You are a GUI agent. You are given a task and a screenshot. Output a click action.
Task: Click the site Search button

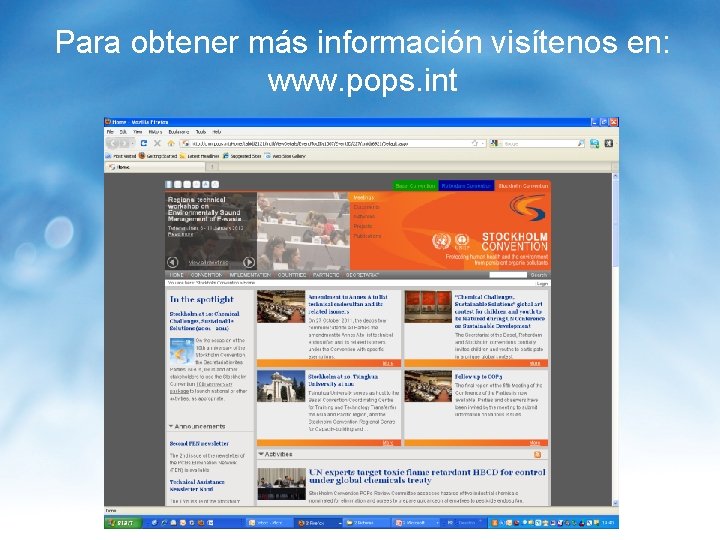pyautogui.click(x=539, y=275)
